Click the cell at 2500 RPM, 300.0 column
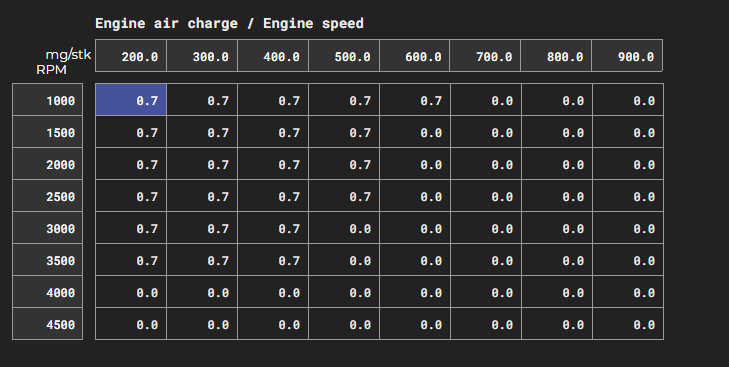 point(202,196)
